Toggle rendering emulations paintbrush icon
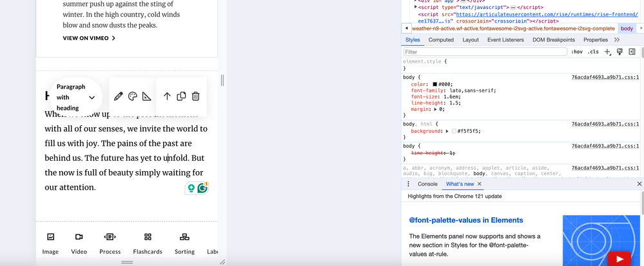 click(x=620, y=52)
